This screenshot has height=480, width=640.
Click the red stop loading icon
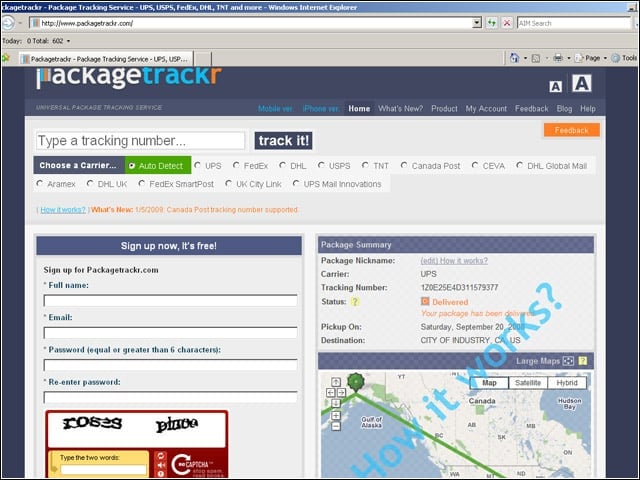pos(507,23)
